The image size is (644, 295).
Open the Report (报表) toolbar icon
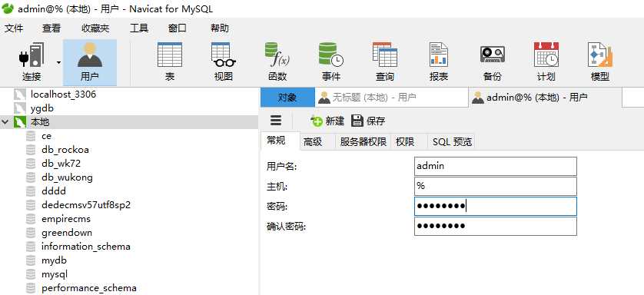click(x=439, y=62)
